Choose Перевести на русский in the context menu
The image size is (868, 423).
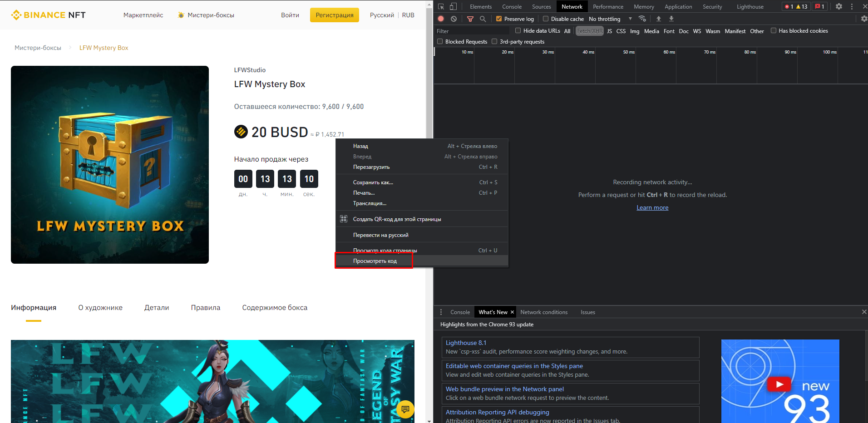pyautogui.click(x=422, y=235)
